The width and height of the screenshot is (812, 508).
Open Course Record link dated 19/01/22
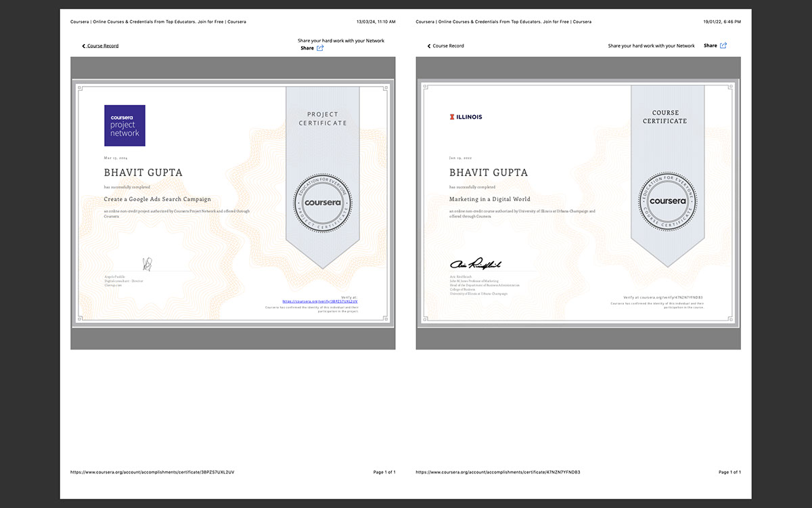coord(448,46)
